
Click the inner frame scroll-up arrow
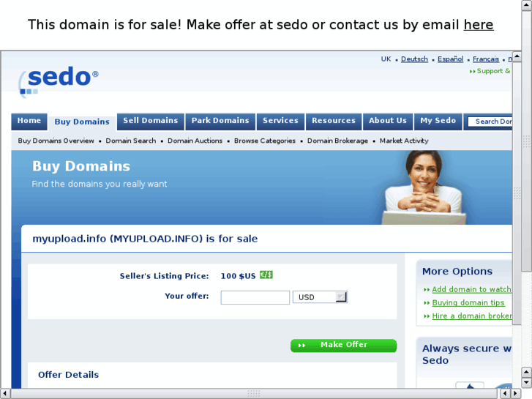[x=517, y=56]
